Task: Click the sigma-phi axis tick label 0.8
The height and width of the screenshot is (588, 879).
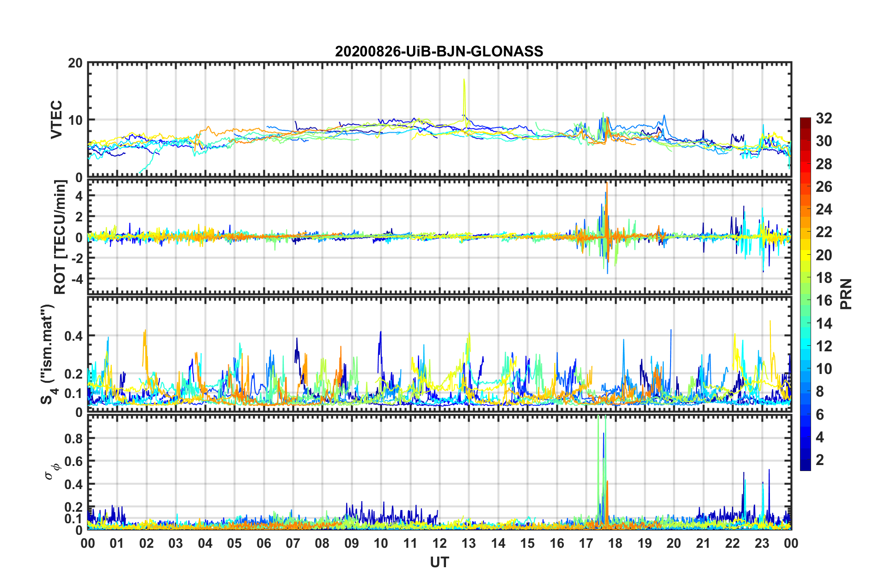Action: pyautogui.click(x=74, y=438)
